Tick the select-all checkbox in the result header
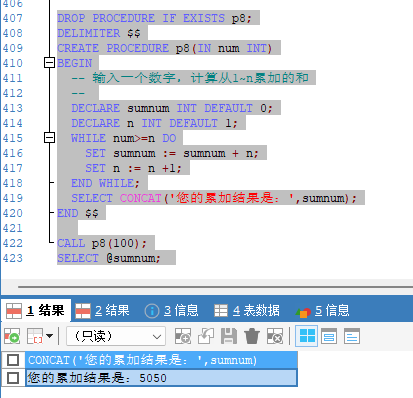Image resolution: width=413 pixels, height=398 pixels. point(13,360)
